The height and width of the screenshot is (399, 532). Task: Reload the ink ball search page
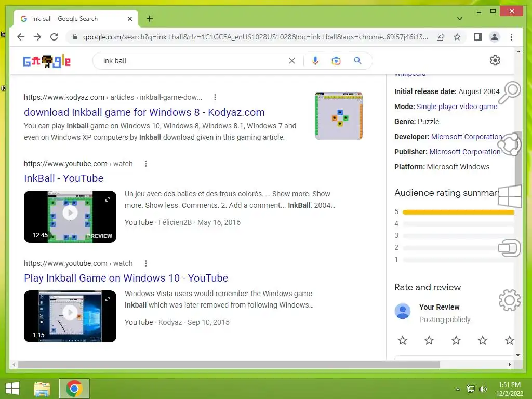(54, 37)
